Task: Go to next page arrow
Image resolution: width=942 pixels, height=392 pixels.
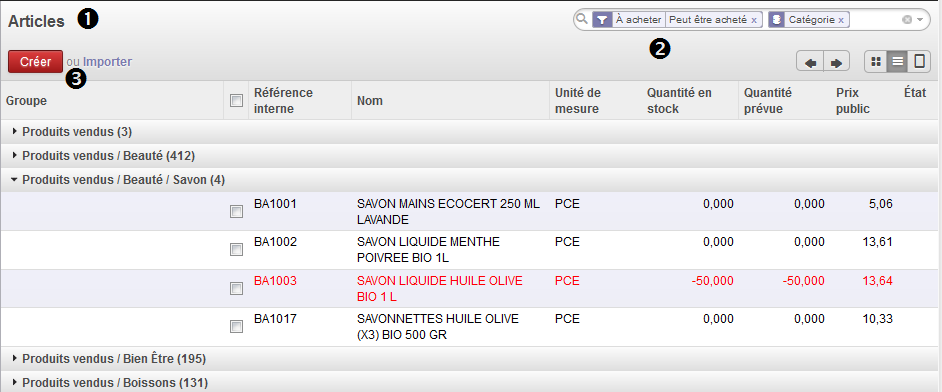Action: click(836, 62)
